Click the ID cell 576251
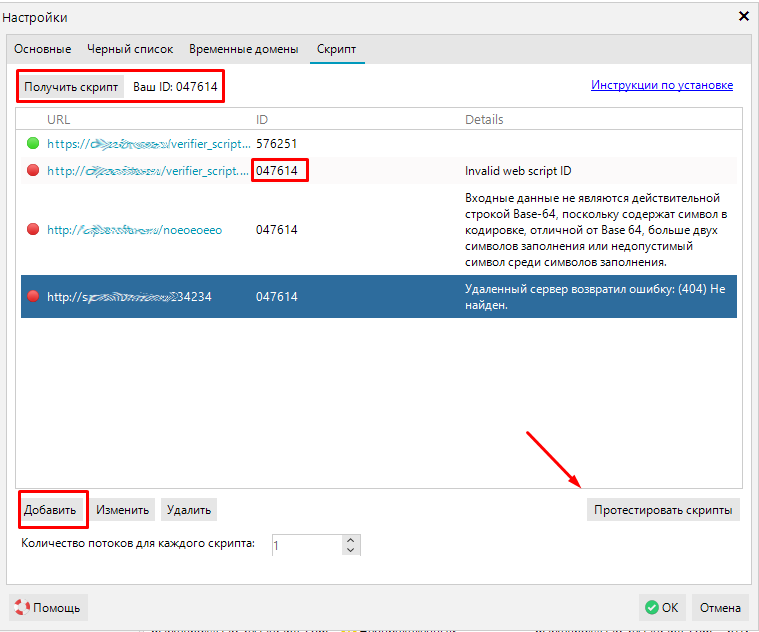This screenshot has width=759, height=632. click(x=276, y=144)
